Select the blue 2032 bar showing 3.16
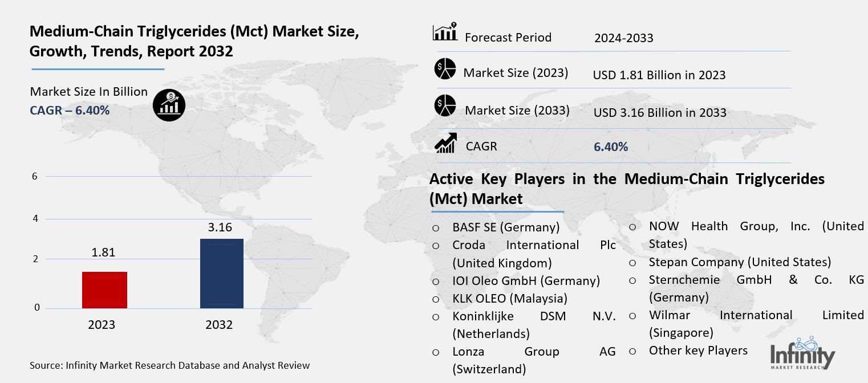Screen dimensions: 868x383 click(221, 274)
